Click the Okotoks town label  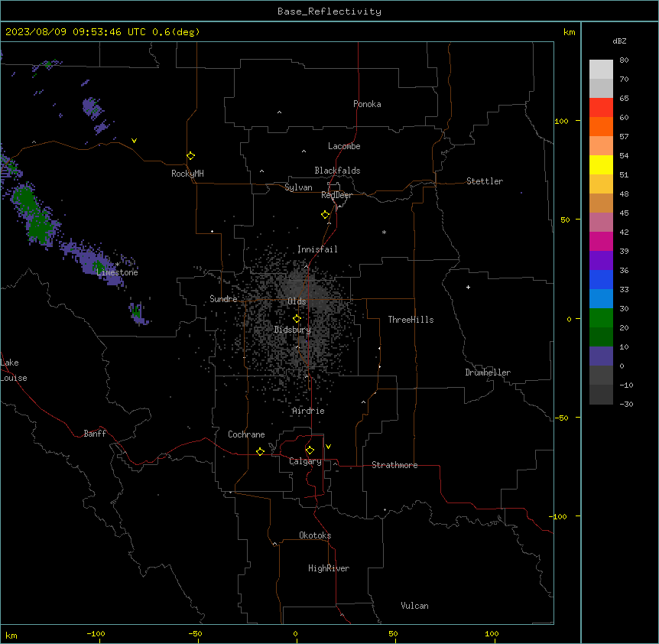click(x=315, y=535)
